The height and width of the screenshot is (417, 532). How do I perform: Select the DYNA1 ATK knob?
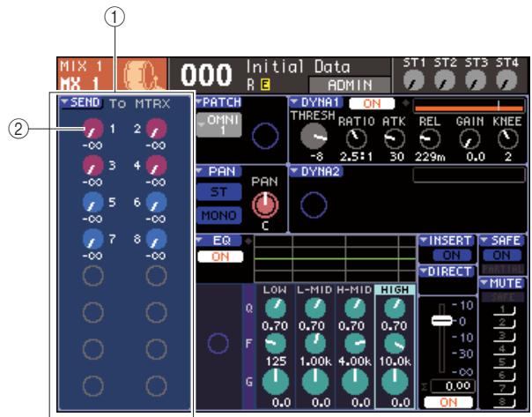click(395, 139)
